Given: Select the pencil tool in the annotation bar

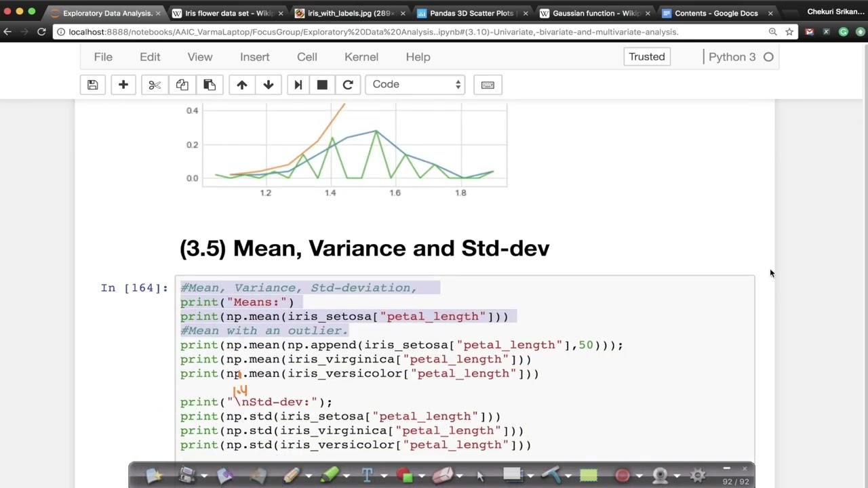Looking at the screenshot, I should click(x=292, y=476).
